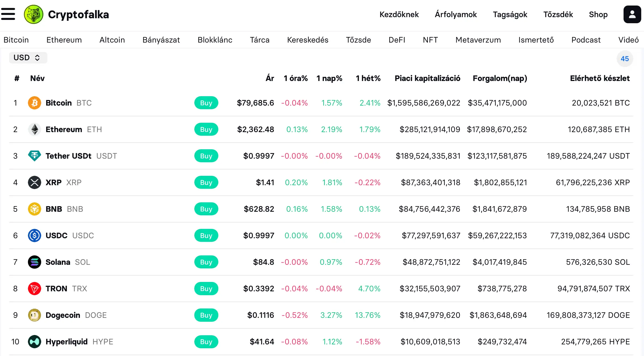
Task: Sort by Elérhető készlet column header
Action: 600,78
